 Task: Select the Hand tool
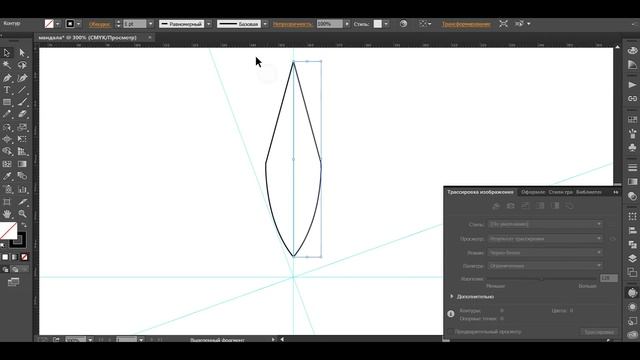[7, 214]
